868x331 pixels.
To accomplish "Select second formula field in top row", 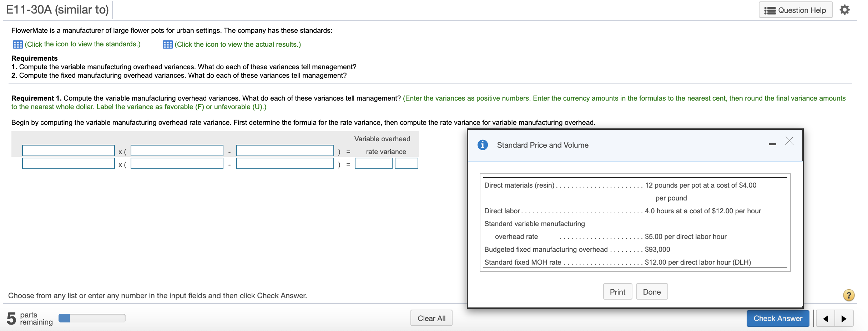I will 177,151.
